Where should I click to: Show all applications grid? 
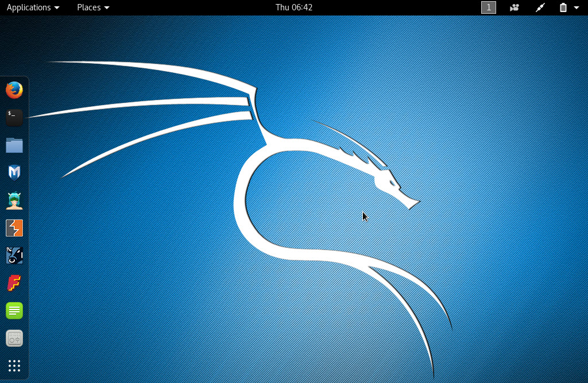point(14,366)
